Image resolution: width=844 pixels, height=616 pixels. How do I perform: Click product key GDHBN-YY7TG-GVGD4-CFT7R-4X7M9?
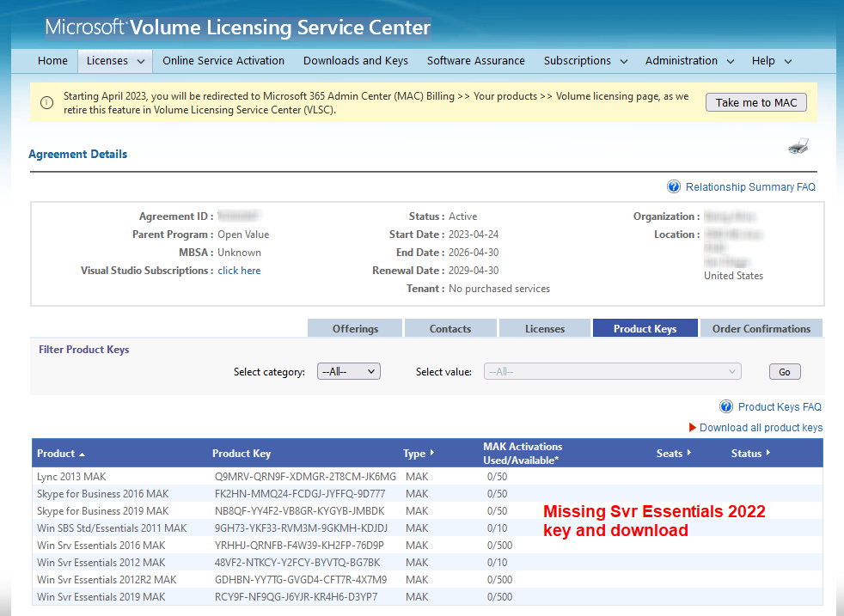pyautogui.click(x=301, y=580)
